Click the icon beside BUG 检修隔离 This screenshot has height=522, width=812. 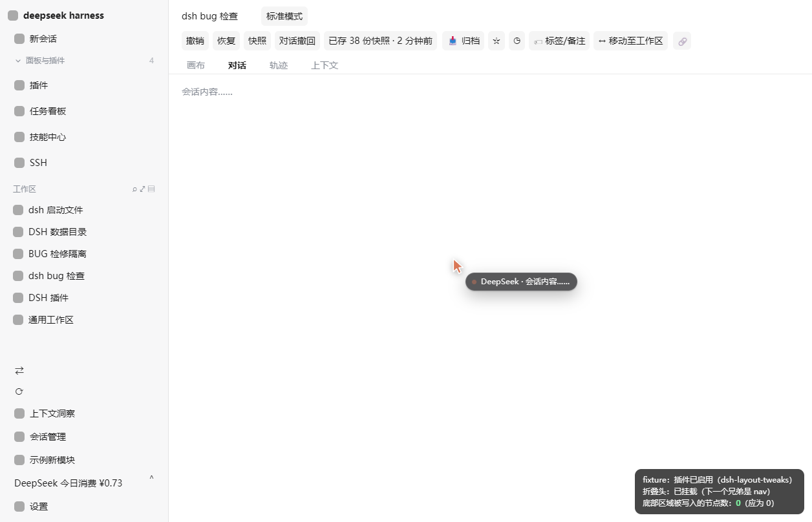(18, 254)
